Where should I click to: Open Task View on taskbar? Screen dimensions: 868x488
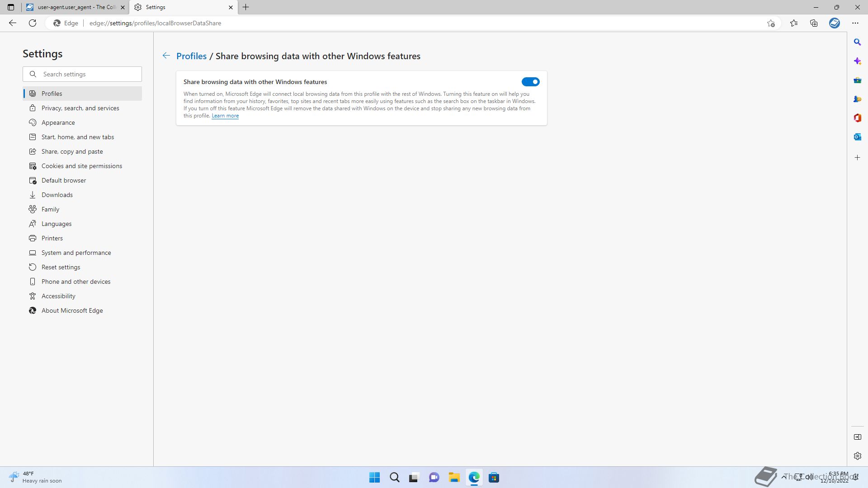tap(414, 478)
